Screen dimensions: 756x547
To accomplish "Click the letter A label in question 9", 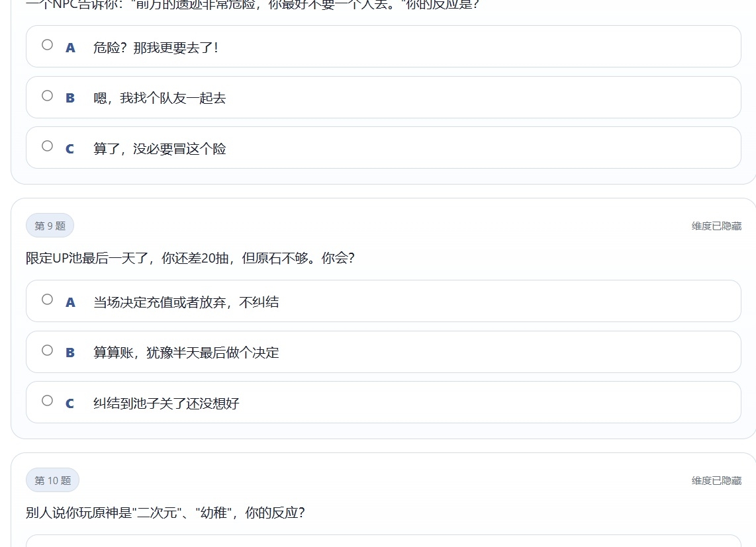I will (x=70, y=302).
